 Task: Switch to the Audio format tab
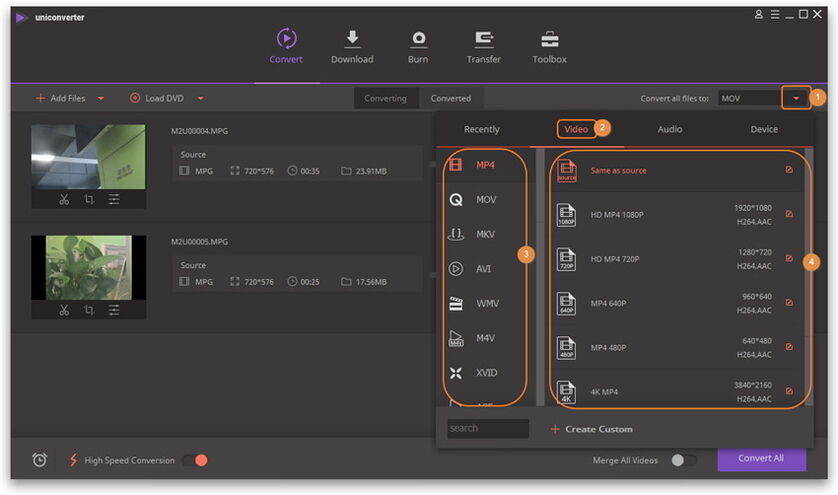pyautogui.click(x=669, y=129)
